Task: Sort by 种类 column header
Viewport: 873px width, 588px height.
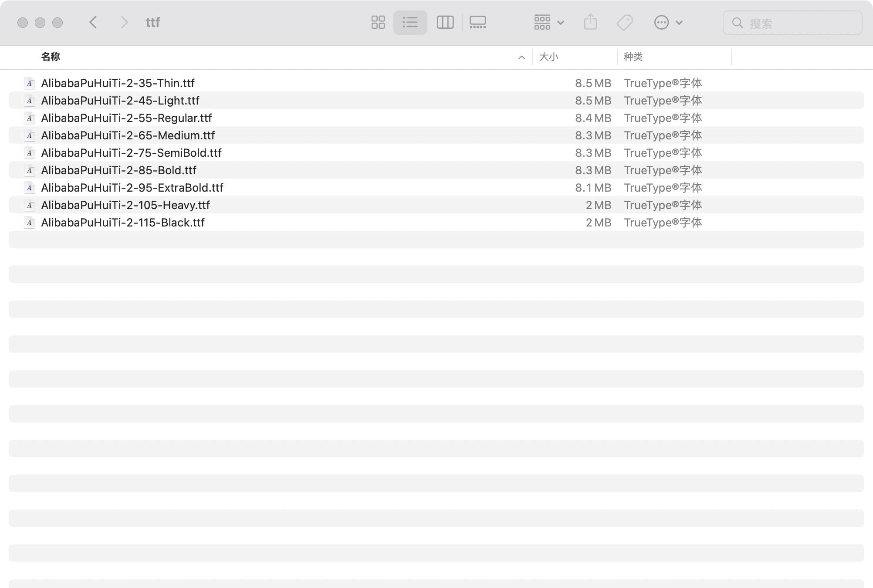Action: [x=633, y=57]
